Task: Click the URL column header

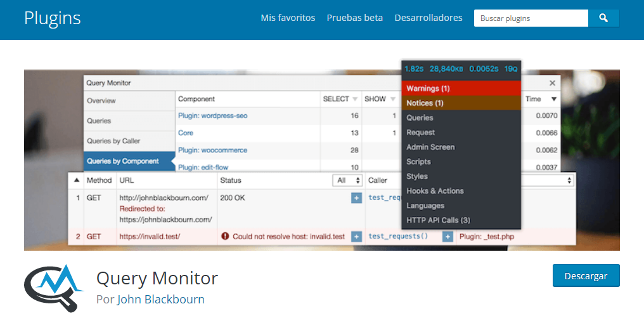Action: [127, 180]
